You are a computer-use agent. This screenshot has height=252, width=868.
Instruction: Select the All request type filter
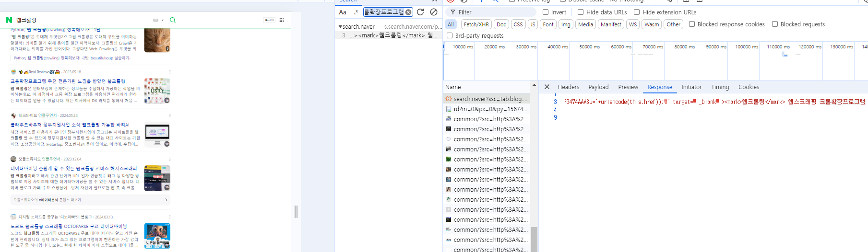451,24
